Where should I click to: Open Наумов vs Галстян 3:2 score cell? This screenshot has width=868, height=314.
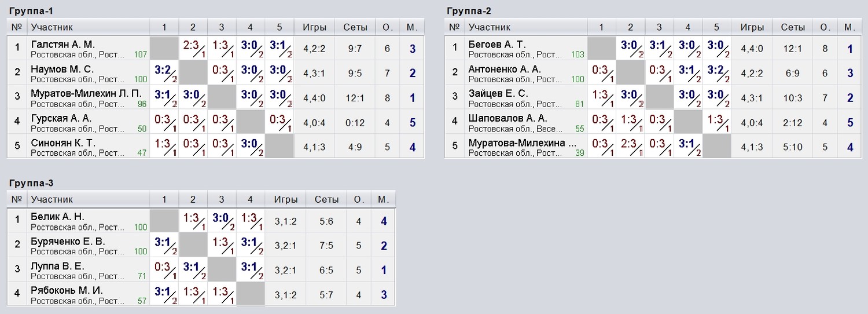pyautogui.click(x=164, y=73)
